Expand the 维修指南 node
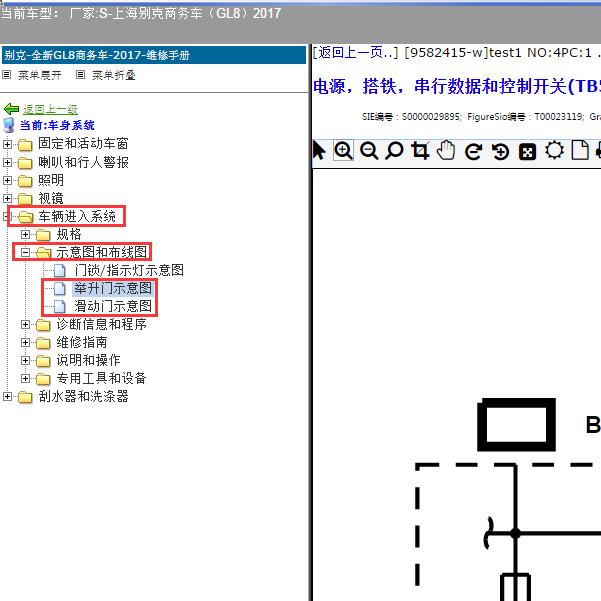Image resolution: width=601 pixels, height=601 pixels. click(x=25, y=343)
